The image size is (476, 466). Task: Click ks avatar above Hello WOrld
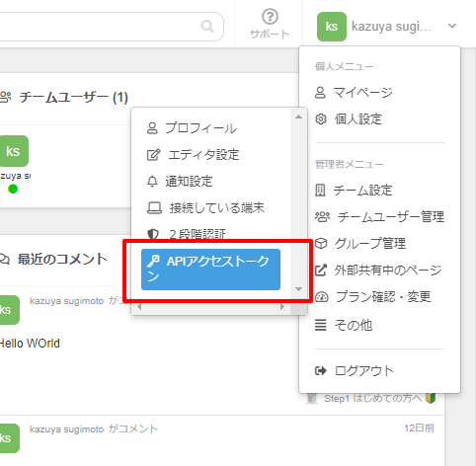9,310
